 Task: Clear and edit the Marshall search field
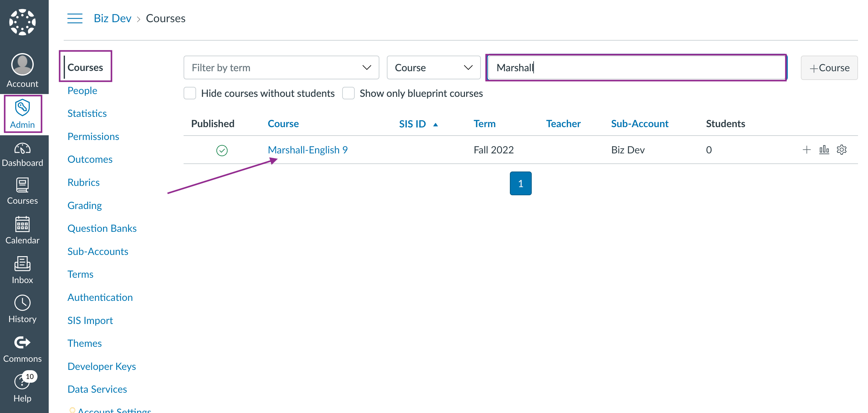(636, 67)
